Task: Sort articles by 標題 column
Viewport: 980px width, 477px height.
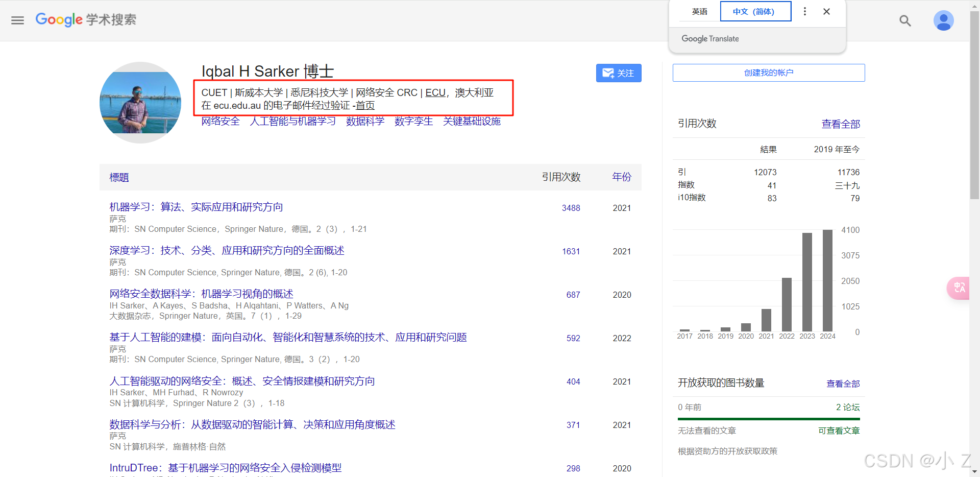Action: (x=119, y=177)
